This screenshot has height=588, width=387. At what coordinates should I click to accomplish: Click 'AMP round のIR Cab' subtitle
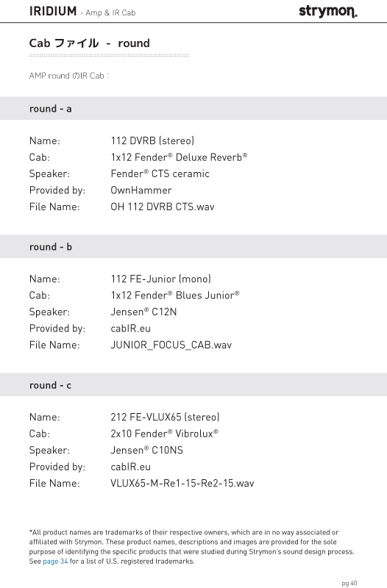pos(69,76)
